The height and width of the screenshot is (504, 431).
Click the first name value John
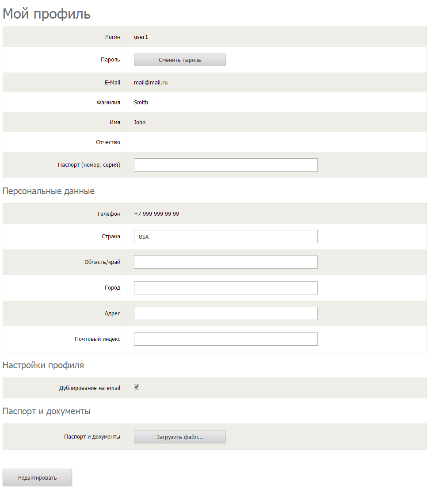pos(140,122)
